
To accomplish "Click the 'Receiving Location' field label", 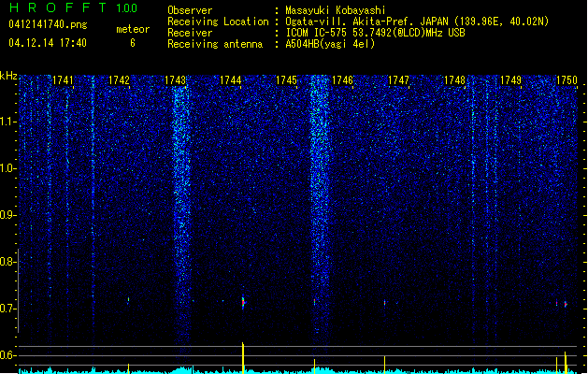I will (218, 22).
